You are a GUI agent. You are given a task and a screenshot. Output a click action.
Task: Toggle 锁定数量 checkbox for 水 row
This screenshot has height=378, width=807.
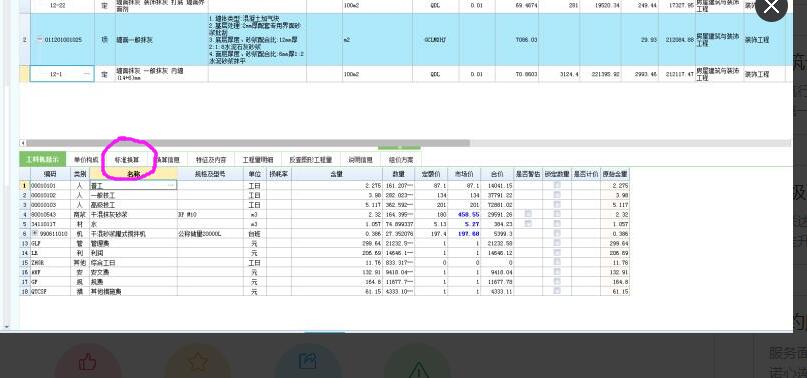pos(557,224)
